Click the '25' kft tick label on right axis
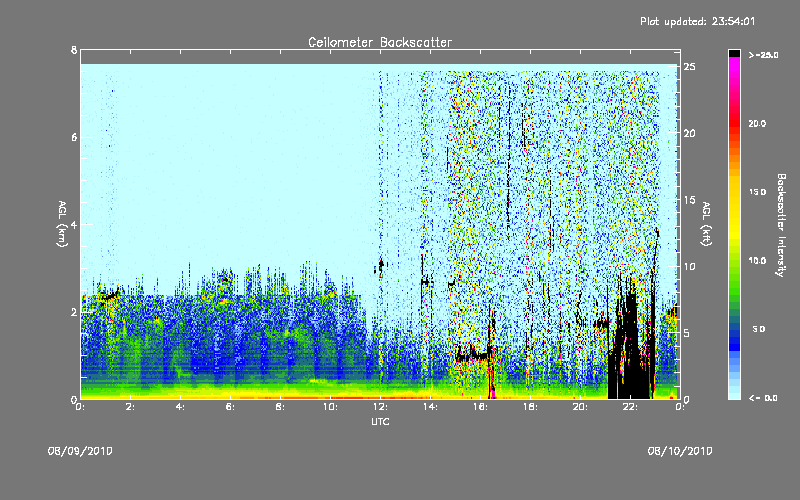The height and width of the screenshot is (500, 800). tap(689, 67)
